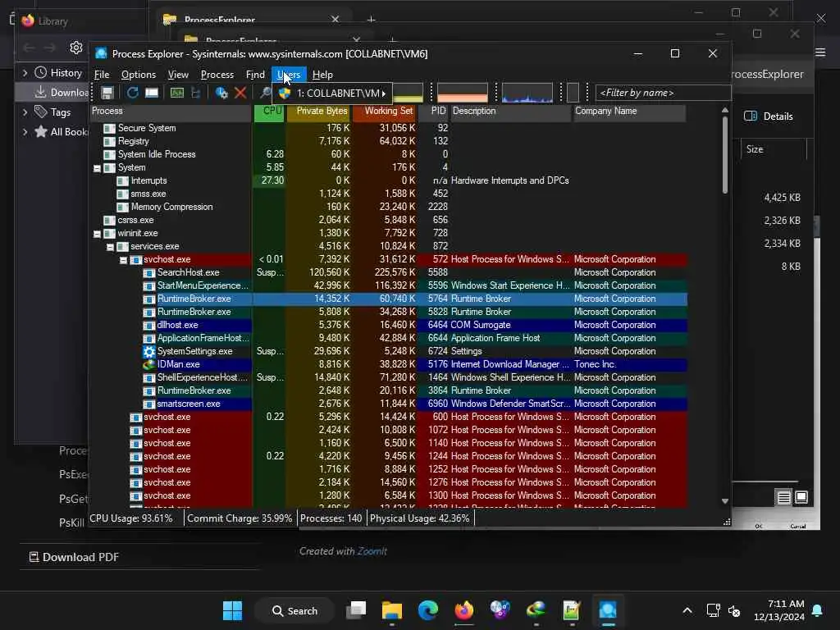This screenshot has height=630, width=840.
Task: Sort by the CPU column header
Action: pos(269,112)
